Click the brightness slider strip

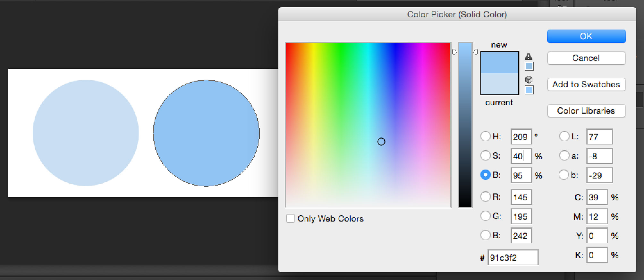point(465,125)
